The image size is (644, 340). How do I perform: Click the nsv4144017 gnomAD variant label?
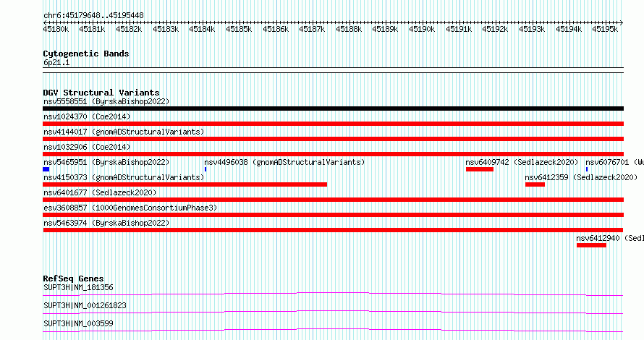[124, 132]
